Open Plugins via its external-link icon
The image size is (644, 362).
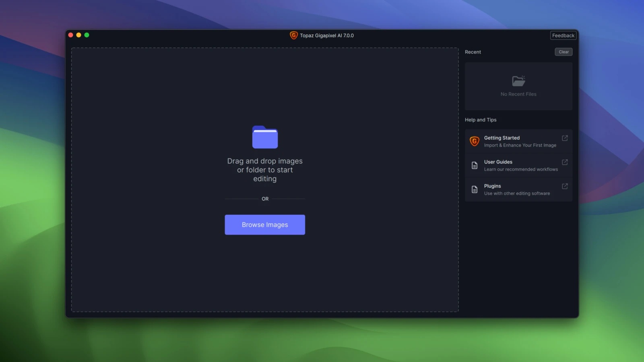(565, 186)
